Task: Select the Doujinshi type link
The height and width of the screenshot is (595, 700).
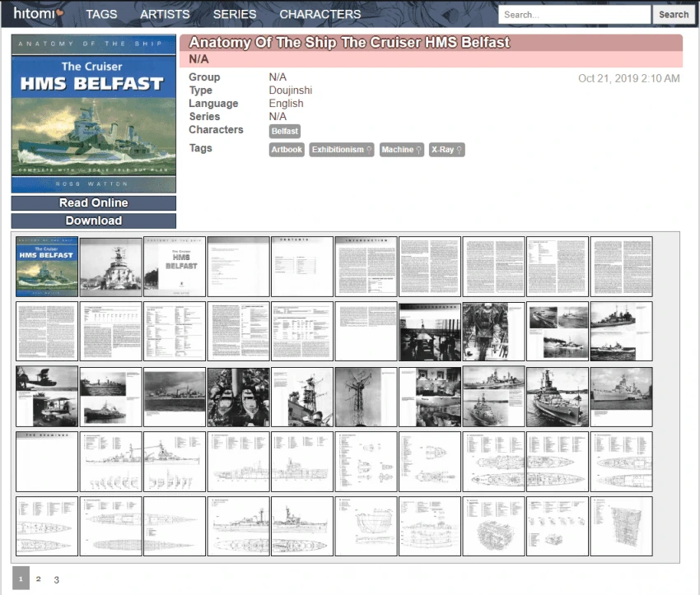Action: click(290, 90)
